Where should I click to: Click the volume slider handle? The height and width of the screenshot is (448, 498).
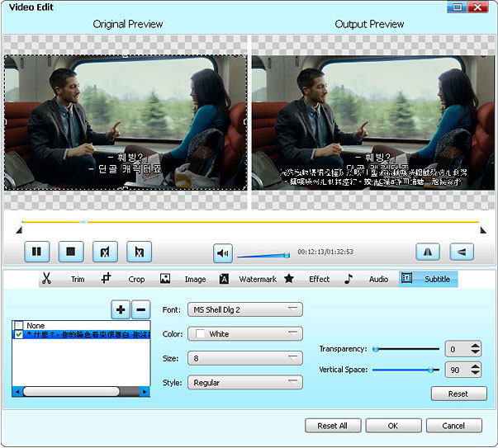click(287, 255)
